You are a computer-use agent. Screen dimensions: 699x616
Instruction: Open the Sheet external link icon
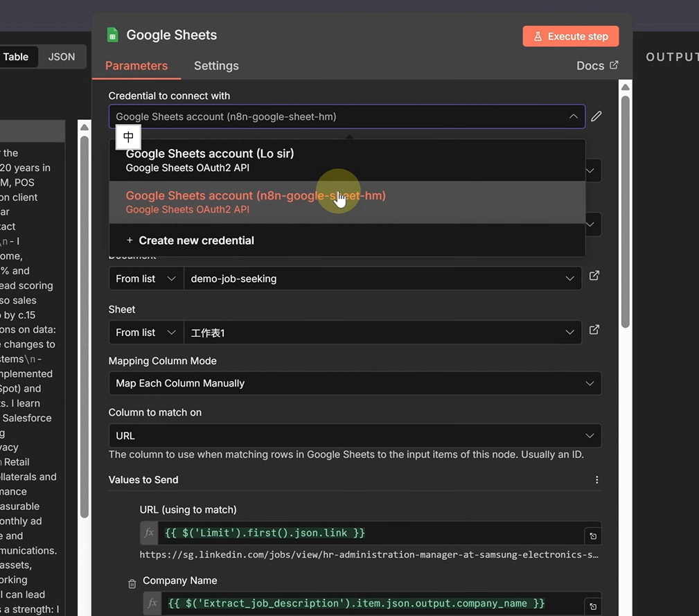tap(594, 330)
